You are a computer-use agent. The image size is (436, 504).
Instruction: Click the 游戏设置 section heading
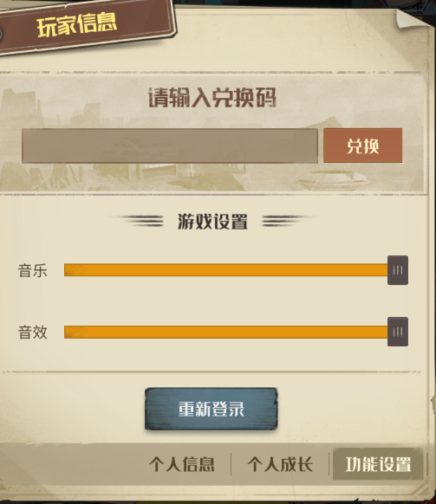click(212, 222)
